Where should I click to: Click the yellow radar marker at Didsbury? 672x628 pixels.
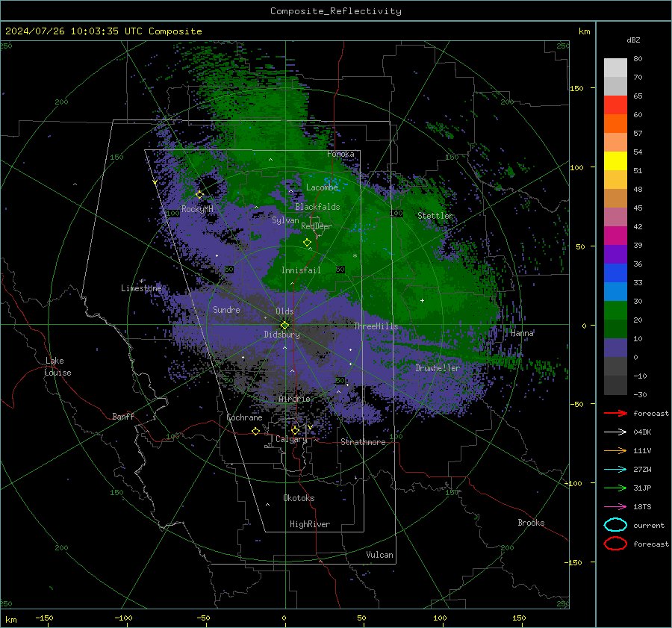coord(284,326)
